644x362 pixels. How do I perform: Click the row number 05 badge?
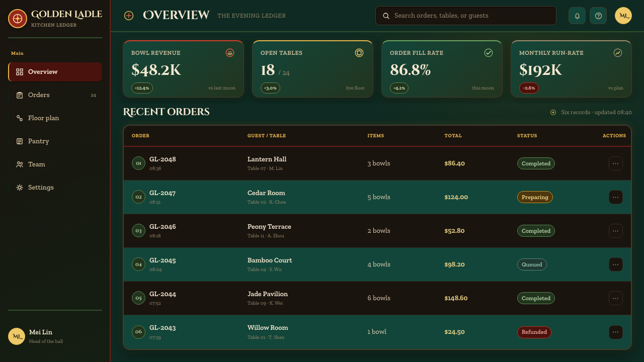pos(138,298)
